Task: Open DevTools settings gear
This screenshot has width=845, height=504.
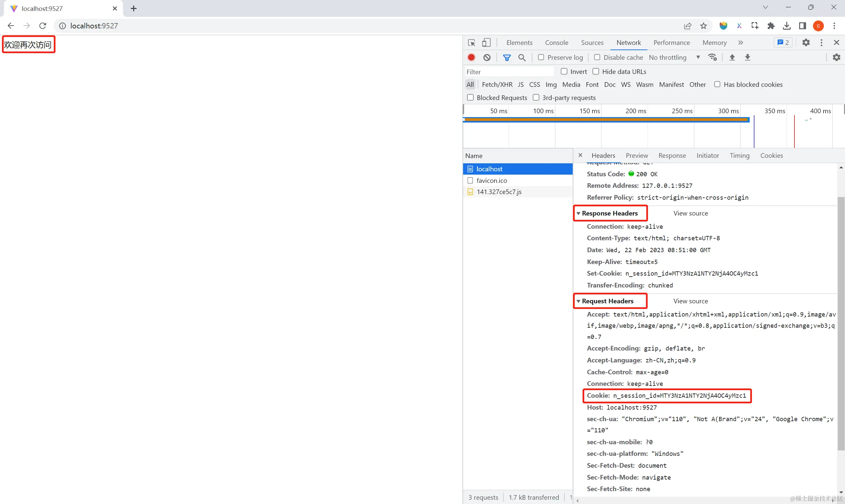Action: (806, 43)
